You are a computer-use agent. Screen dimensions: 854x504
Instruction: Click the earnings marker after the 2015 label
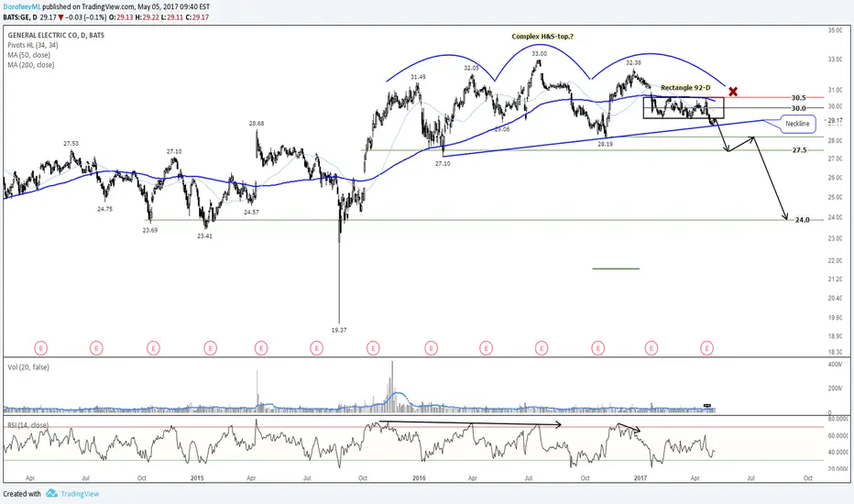210,347
